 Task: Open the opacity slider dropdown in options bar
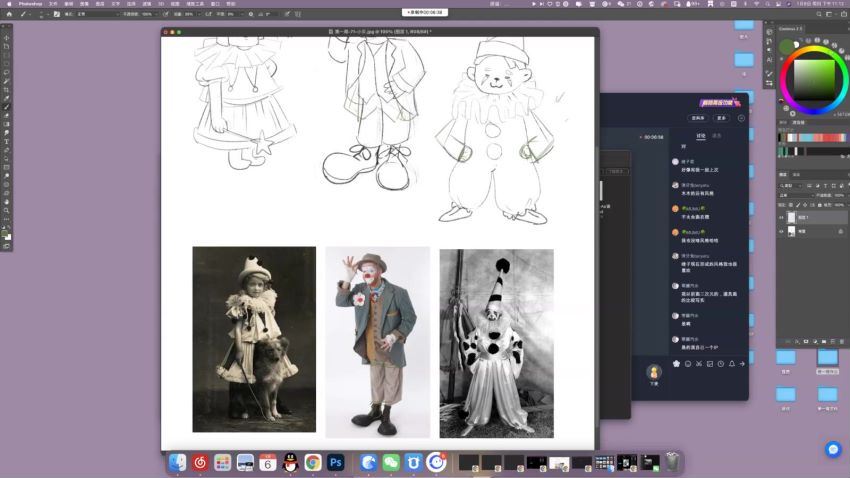click(x=157, y=14)
